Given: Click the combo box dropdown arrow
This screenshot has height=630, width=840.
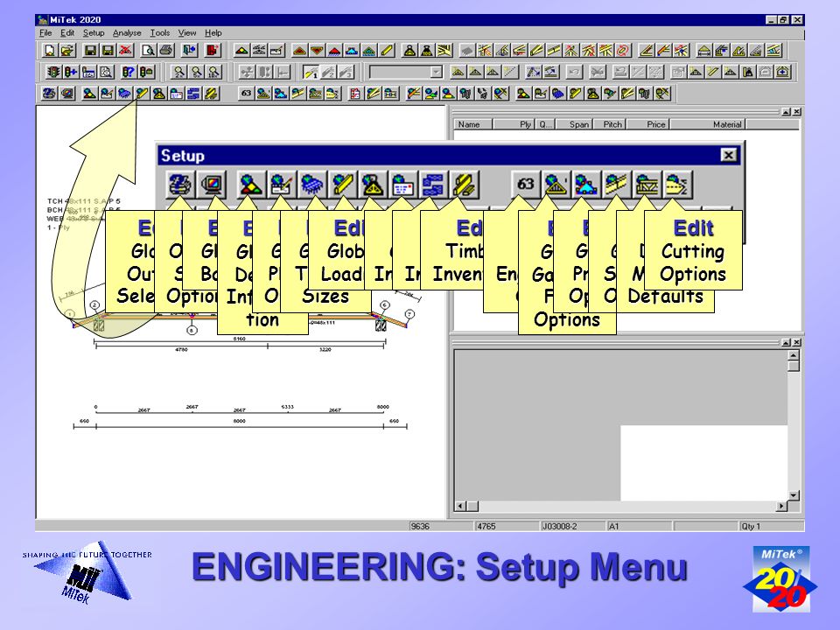Looking at the screenshot, I should (436, 72).
